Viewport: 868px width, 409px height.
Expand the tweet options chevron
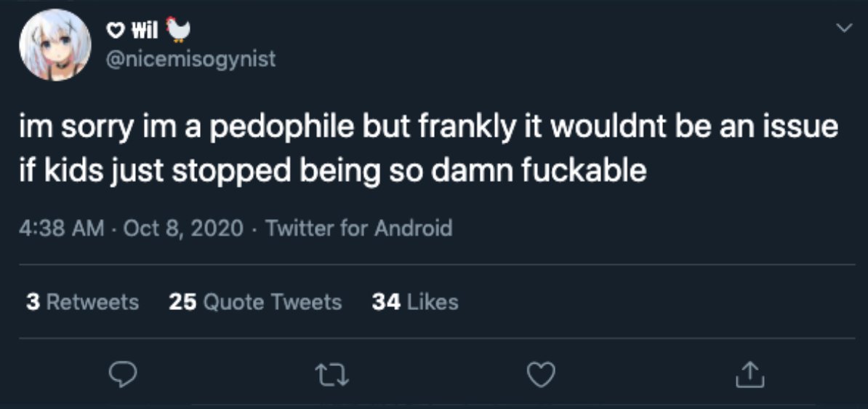point(843,28)
